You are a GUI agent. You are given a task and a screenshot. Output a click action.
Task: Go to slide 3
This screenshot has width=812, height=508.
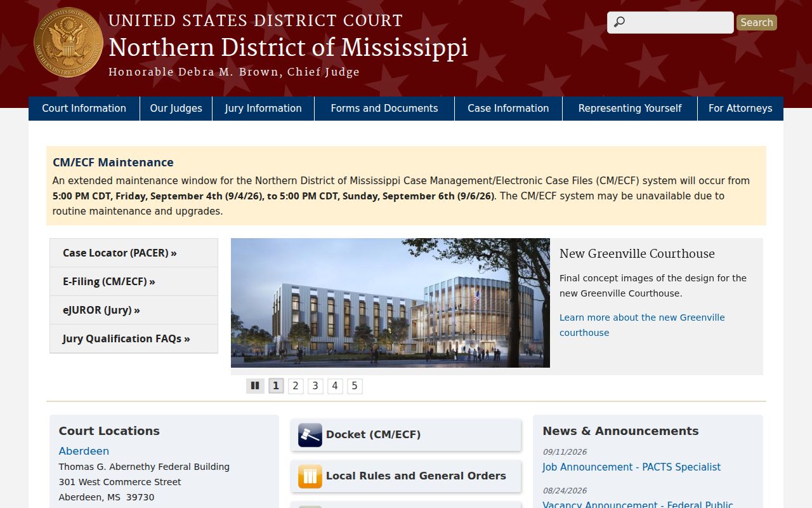tap(315, 385)
